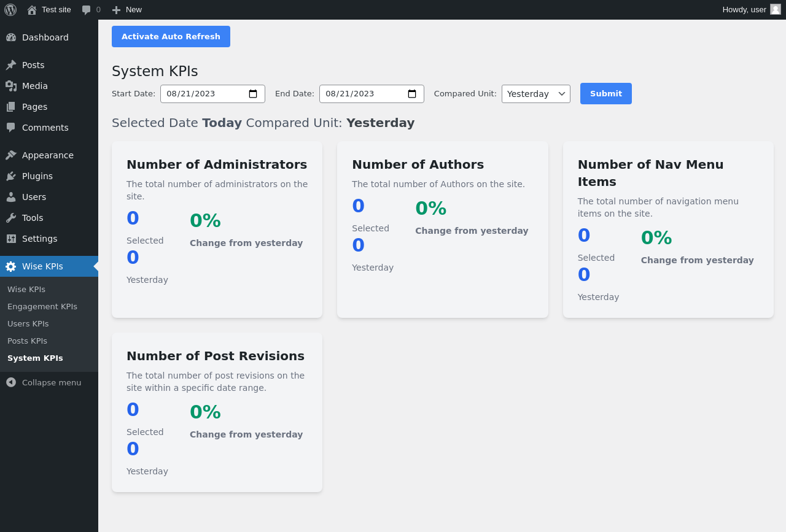786x532 pixels.
Task: Click Collapse menu label
Action: point(52,382)
